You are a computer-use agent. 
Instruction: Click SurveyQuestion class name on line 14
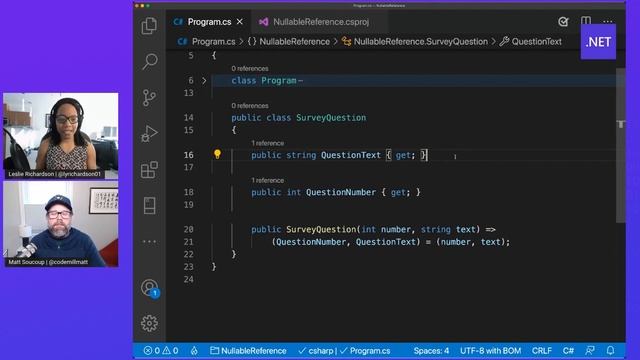click(x=331, y=118)
